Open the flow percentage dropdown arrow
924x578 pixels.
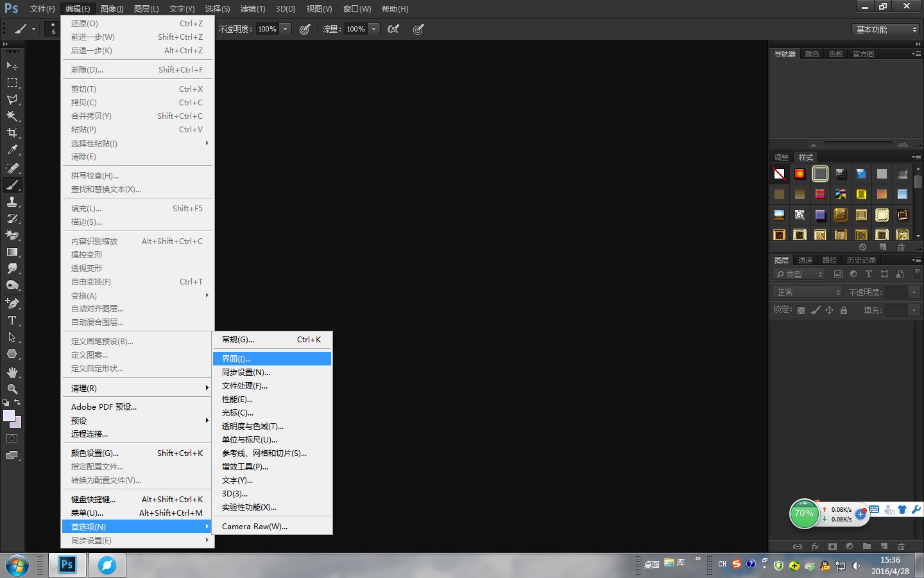374,29
